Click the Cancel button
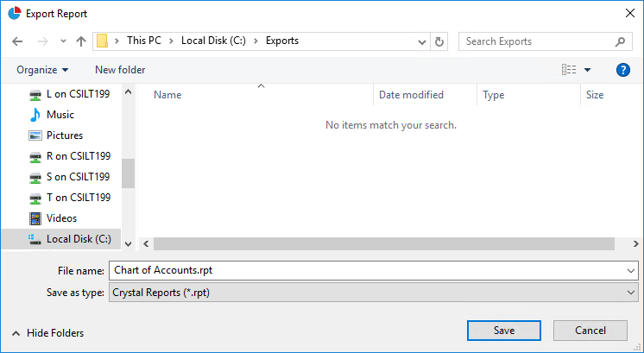The width and height of the screenshot is (644, 353). pos(590,331)
